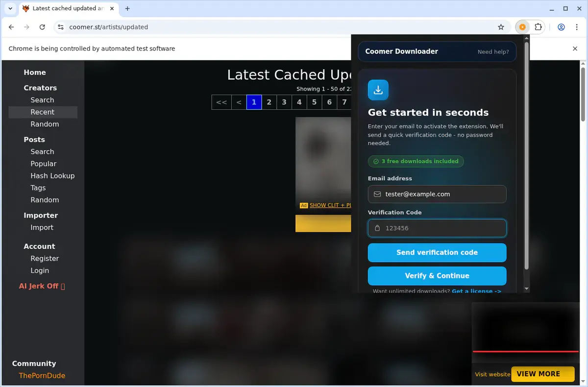This screenshot has height=387, width=588.
Task: Go to previous page arrow
Action: [x=239, y=102]
